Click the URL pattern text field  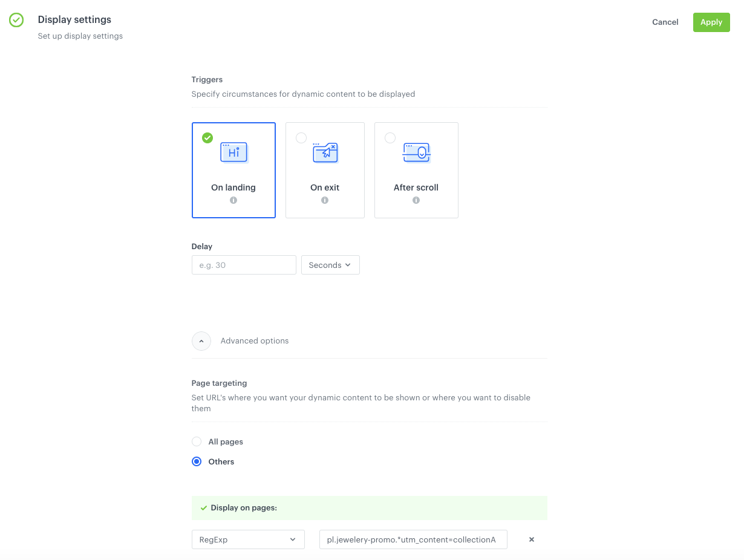coord(413,539)
